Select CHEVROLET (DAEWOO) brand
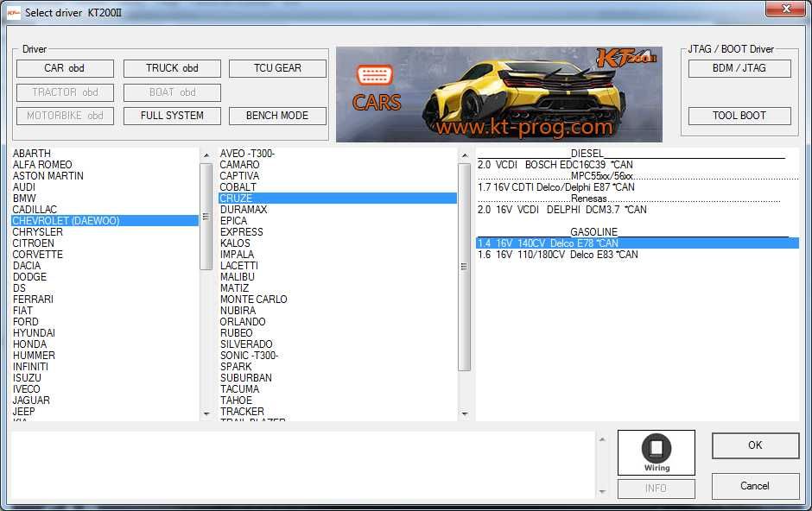This screenshot has width=812, height=511. click(105, 221)
